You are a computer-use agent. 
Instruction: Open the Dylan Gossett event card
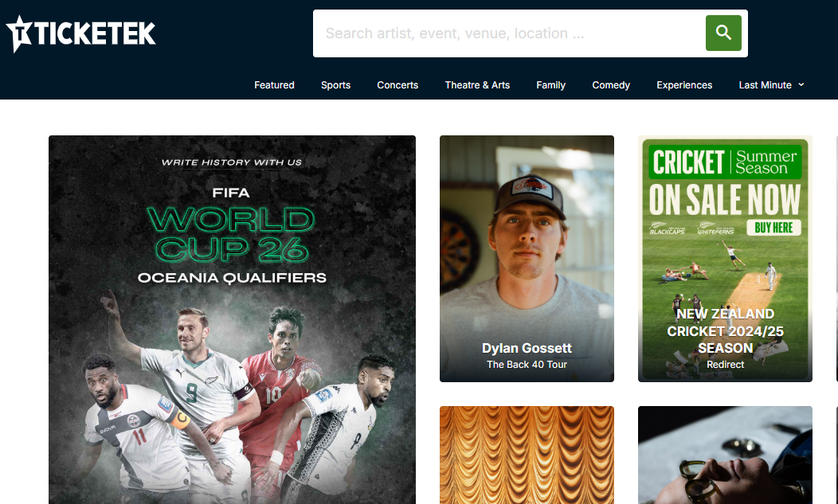coord(527,259)
